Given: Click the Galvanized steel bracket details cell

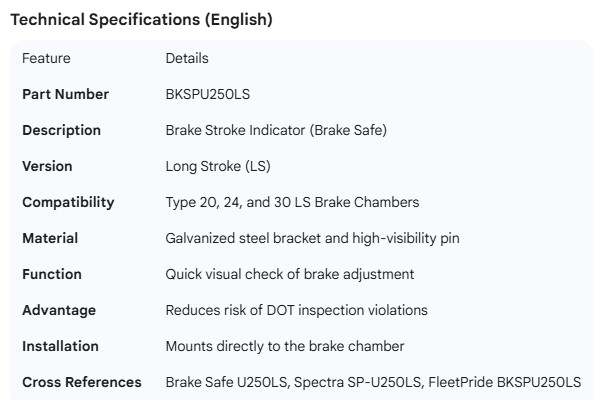Looking at the screenshot, I should [x=311, y=238].
